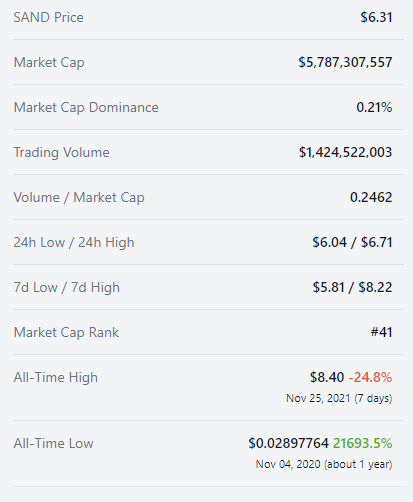This screenshot has width=413, height=502.
Task: Click the Market Cap Dominance label
Action: point(86,108)
